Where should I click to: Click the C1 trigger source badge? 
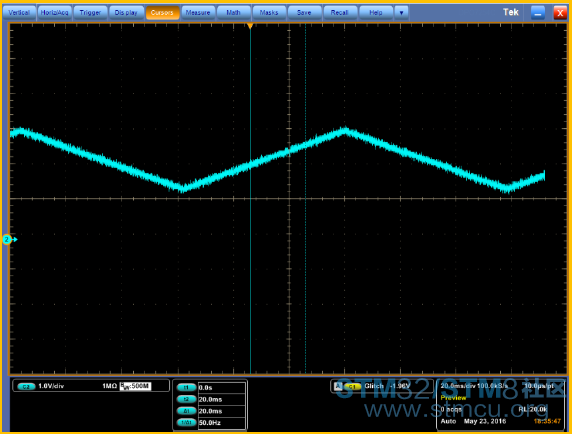pos(353,386)
